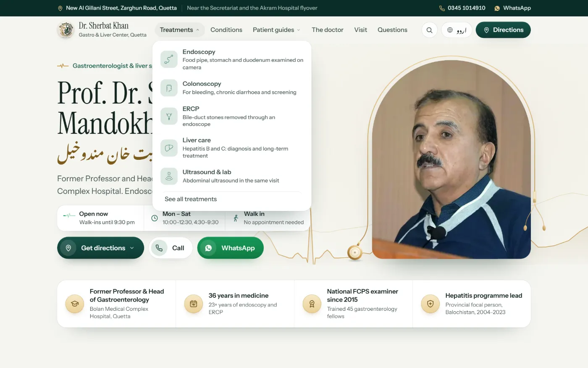Open the Get directions dropdown chevron
The width and height of the screenshot is (588, 368).
pyautogui.click(x=132, y=248)
